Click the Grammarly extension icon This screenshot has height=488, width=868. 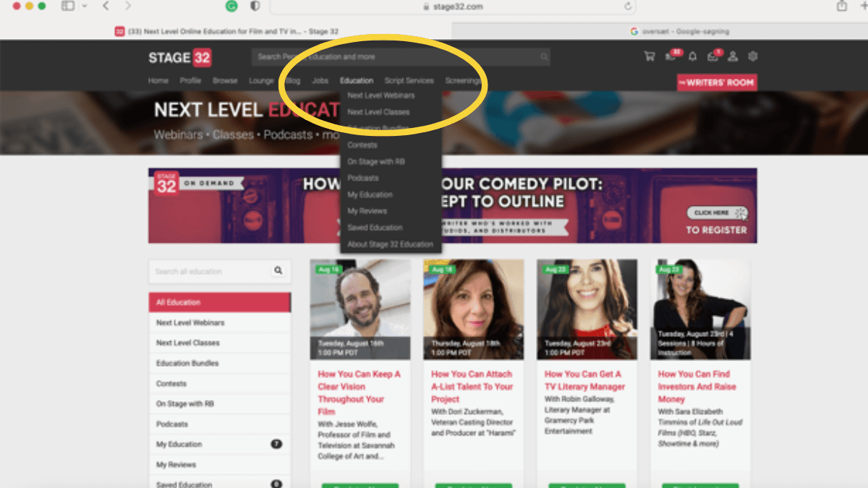(232, 6)
